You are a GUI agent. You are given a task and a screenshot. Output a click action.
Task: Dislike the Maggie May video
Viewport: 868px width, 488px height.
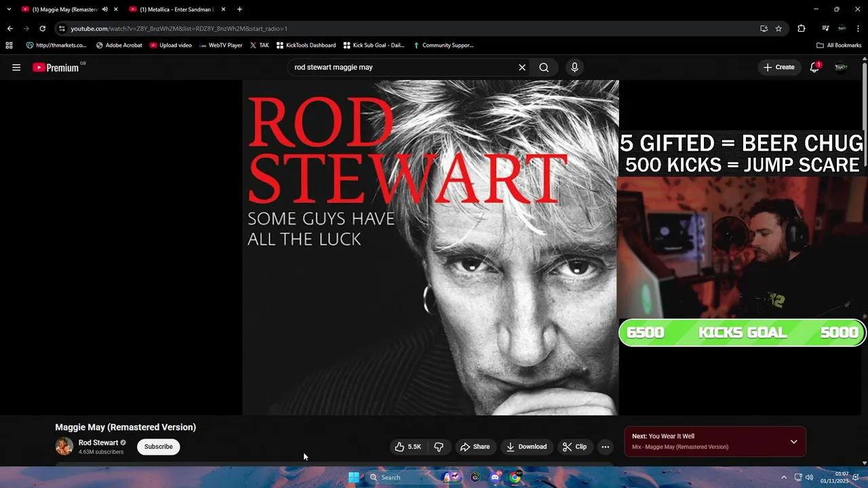click(439, 447)
